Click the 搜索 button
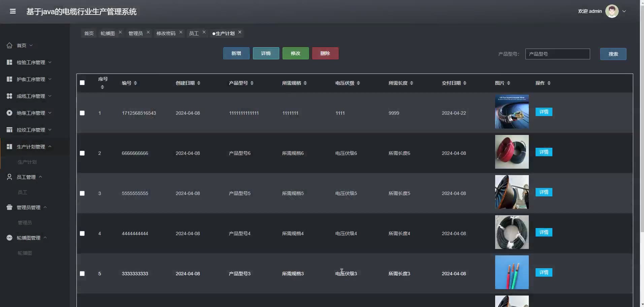 pos(613,54)
